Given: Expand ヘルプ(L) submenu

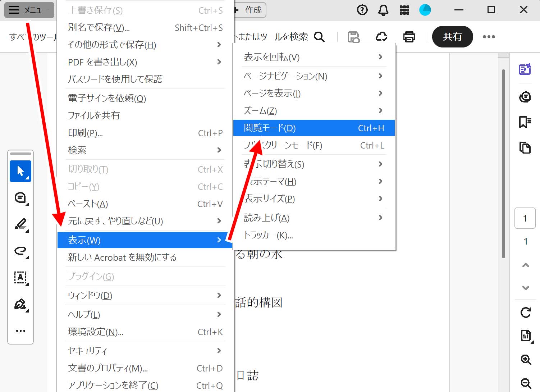Looking at the screenshot, I should pyautogui.click(x=146, y=314).
